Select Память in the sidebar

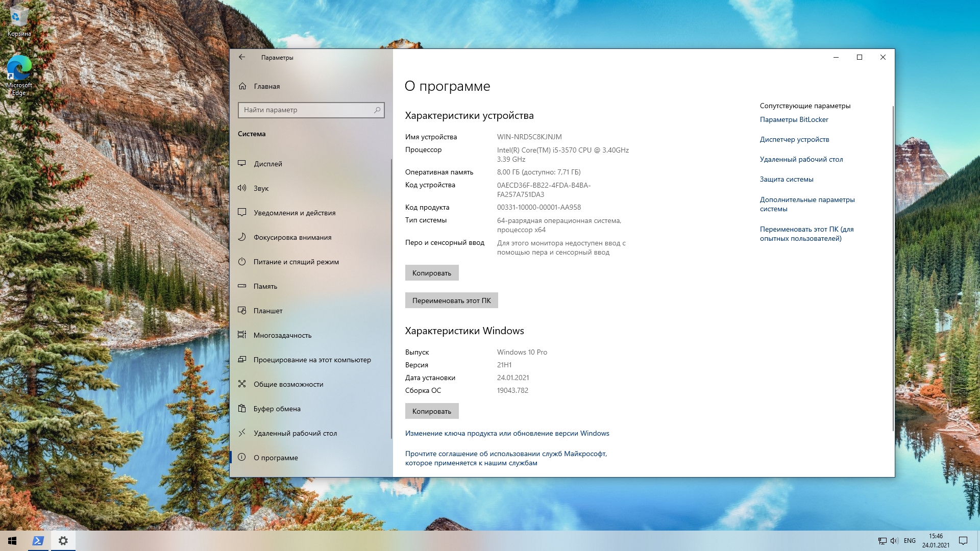tap(310, 286)
